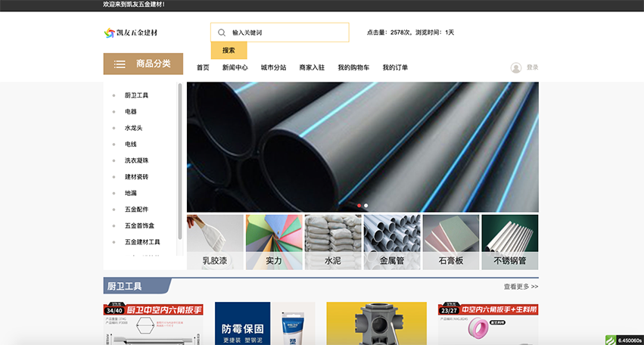This screenshot has height=345, width=644.
Task: Open the 查看更多 >> link
Action: point(521,287)
